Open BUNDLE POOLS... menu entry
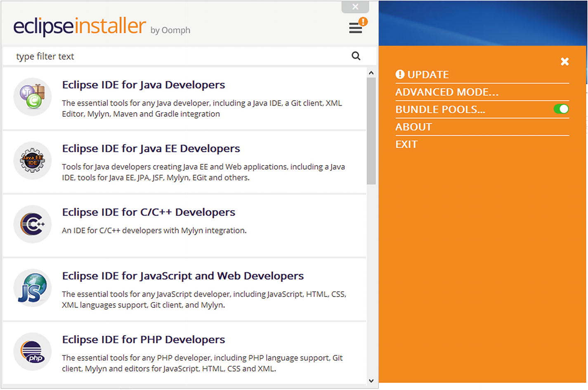The image size is (588, 390). pos(440,109)
